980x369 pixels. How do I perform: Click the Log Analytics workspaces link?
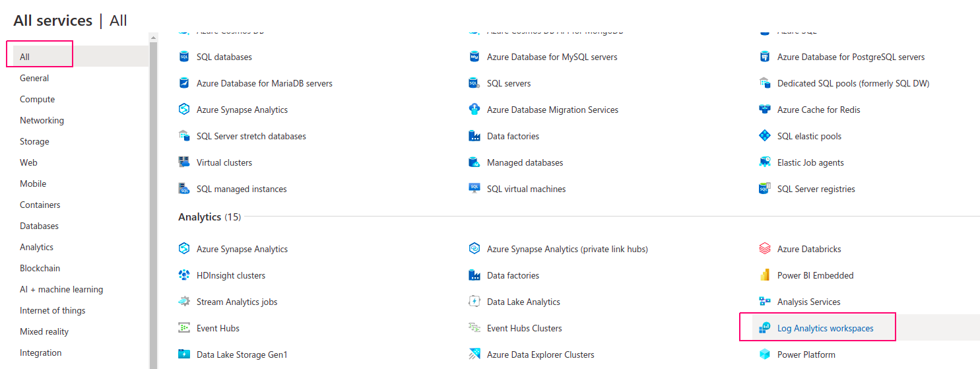coord(825,328)
